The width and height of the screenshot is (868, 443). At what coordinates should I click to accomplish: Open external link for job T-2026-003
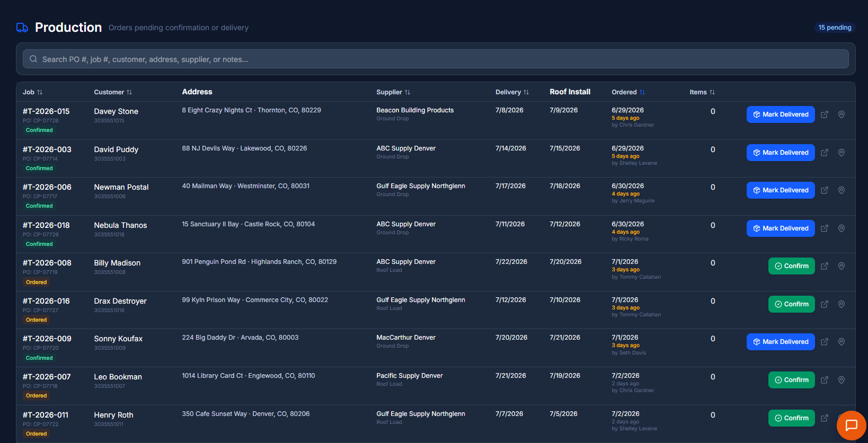pyautogui.click(x=825, y=153)
